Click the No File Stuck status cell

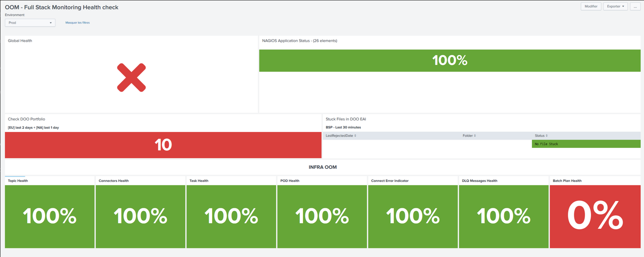point(586,144)
